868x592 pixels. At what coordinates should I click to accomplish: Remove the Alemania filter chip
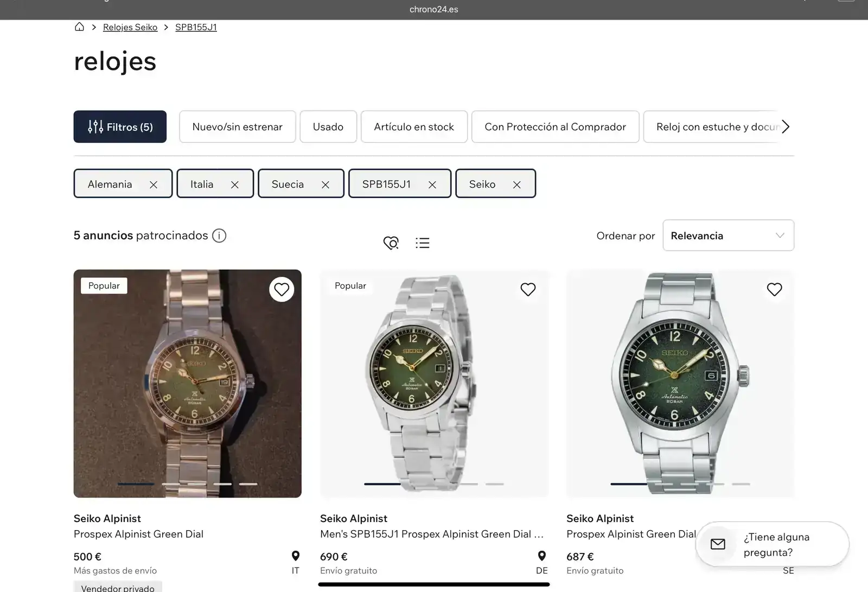click(154, 184)
